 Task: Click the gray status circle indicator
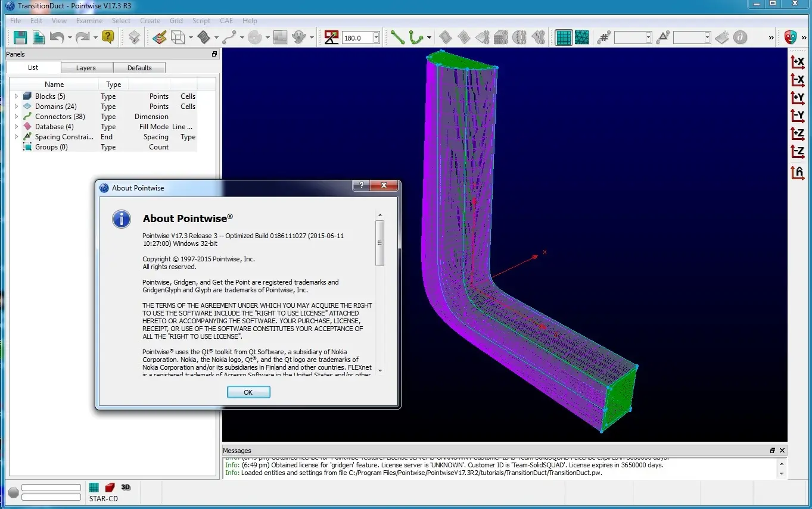pyautogui.click(x=13, y=493)
